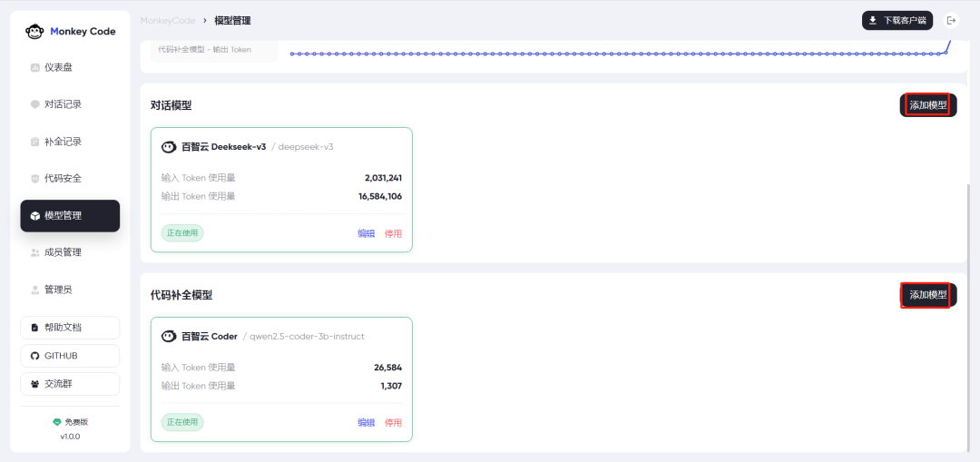Image resolution: width=980 pixels, height=462 pixels.
Task: Click the 正在使用 badge on Deekseek-v3 card
Action: coord(182,233)
